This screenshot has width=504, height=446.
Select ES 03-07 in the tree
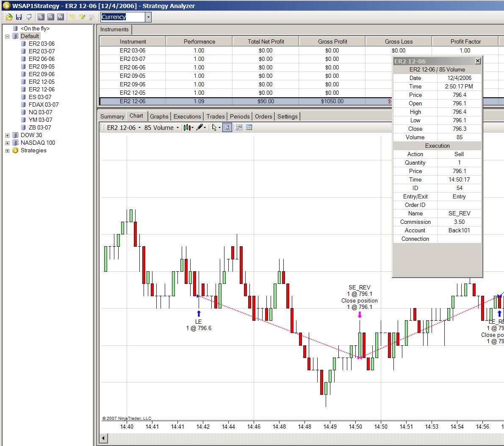pos(40,97)
